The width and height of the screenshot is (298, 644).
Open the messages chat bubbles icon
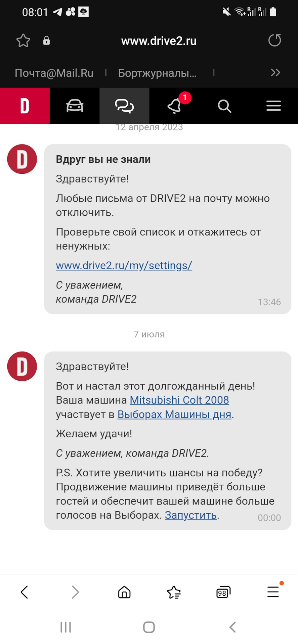(124, 106)
